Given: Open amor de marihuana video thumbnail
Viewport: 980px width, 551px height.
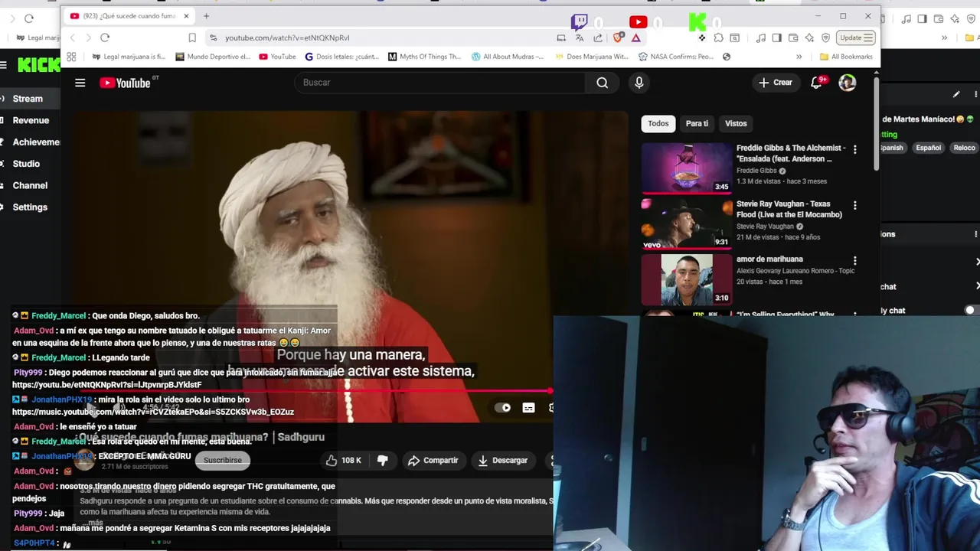Looking at the screenshot, I should [x=687, y=279].
